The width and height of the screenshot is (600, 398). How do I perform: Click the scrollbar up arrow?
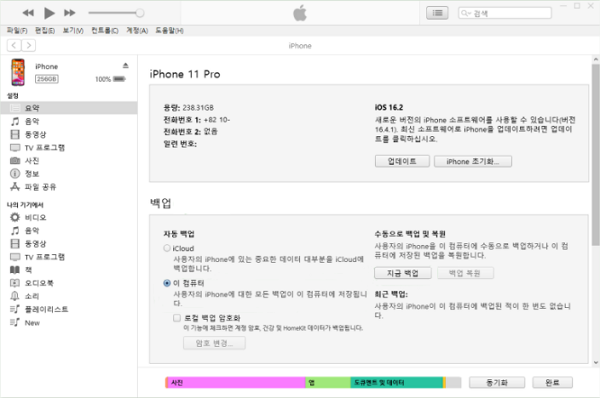[x=595, y=60]
